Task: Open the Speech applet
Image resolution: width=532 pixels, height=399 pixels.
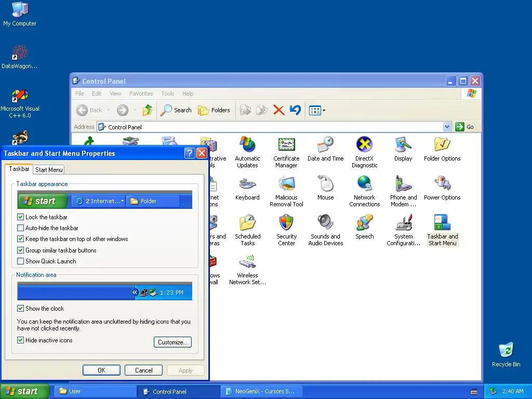Action: (364, 227)
